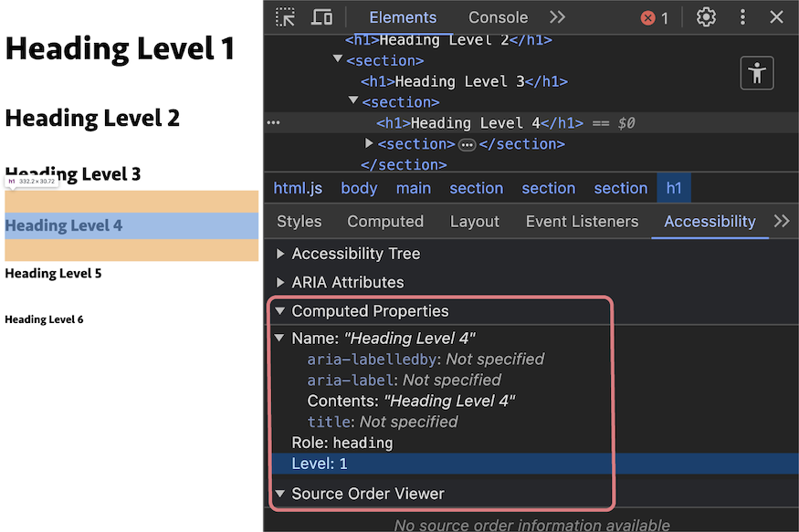Image resolution: width=799 pixels, height=532 pixels.
Task: Select the Level: 1 property row
Action: 535,464
